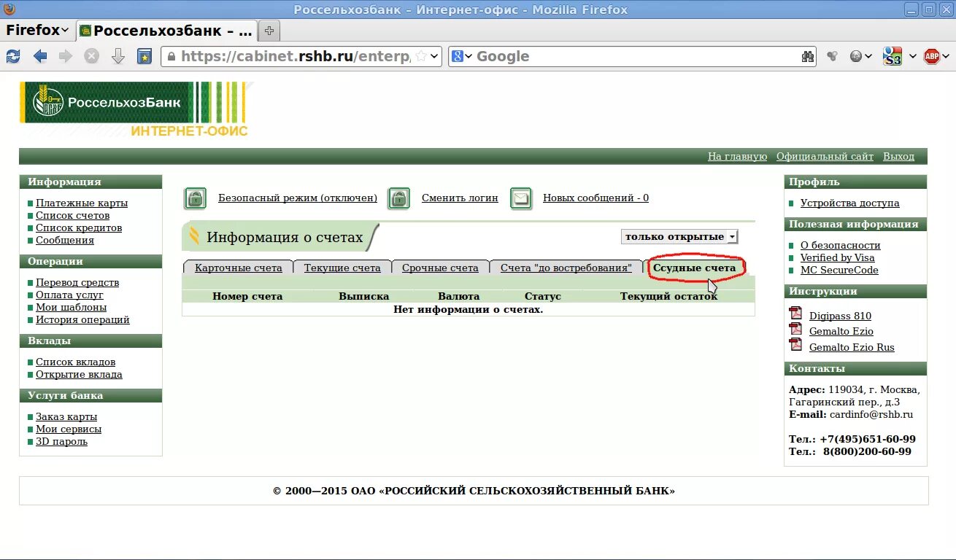Open Открытие вклада link
Screen dimensions: 956x560
point(79,374)
